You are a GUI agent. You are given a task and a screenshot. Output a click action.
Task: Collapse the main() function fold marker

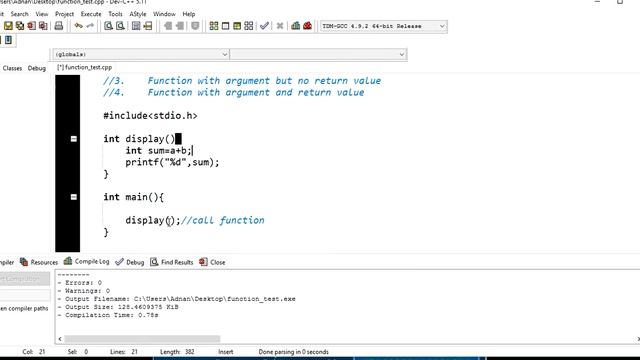74,197
